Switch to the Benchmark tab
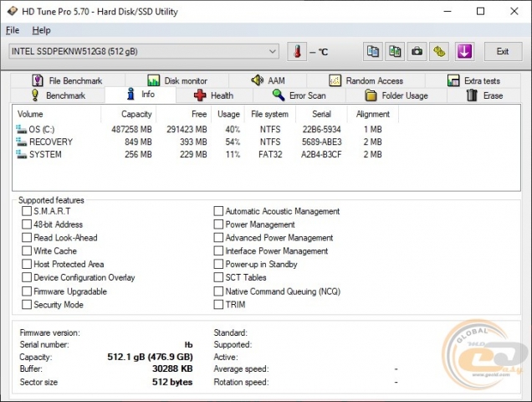This screenshot has height=402, width=532. click(x=58, y=95)
